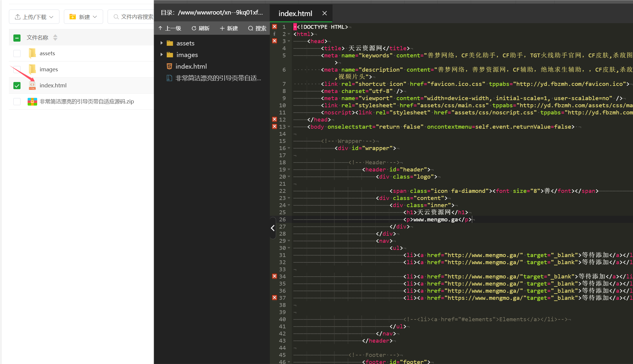Image resolution: width=633 pixels, height=364 pixels.
Task: Collapse the editor sidebar with left arrow
Action: pos(273,228)
